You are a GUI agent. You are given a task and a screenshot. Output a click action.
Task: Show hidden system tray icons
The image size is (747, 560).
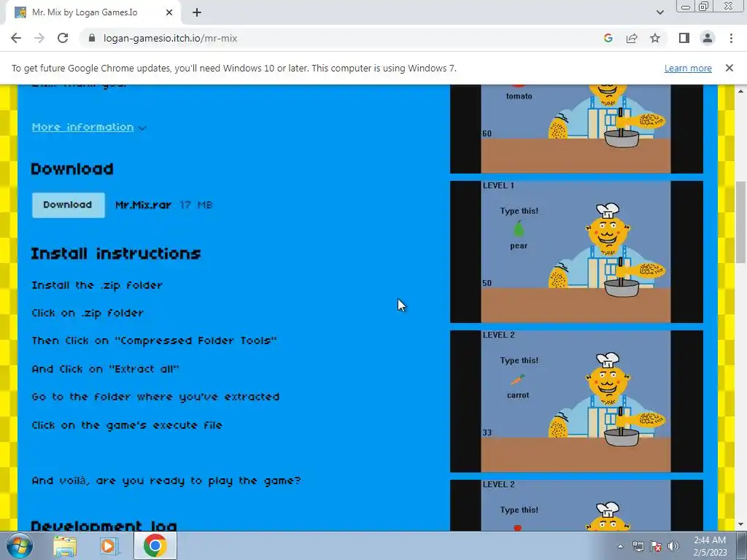(x=620, y=546)
